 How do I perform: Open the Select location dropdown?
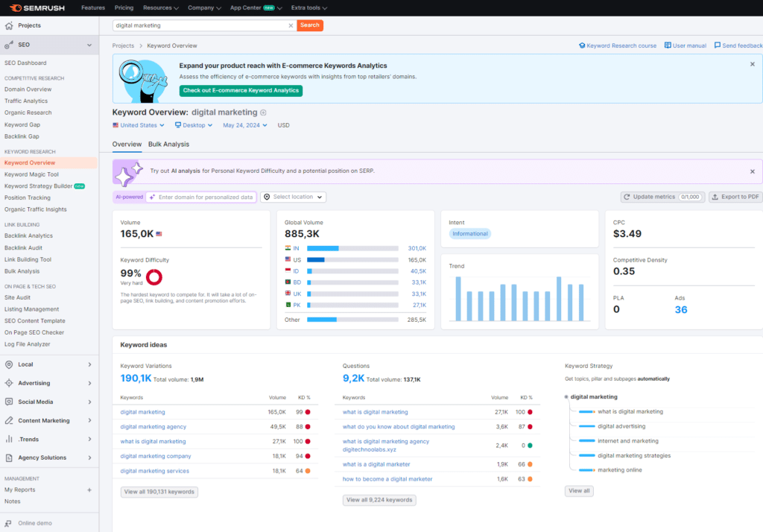click(293, 197)
